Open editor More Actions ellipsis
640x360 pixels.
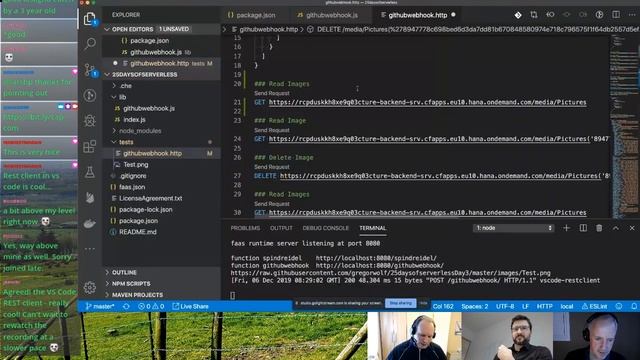[x=632, y=15]
